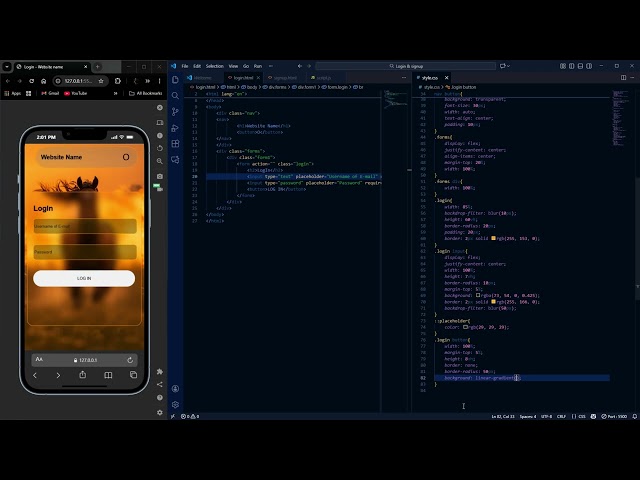Open the Extensions view
The height and width of the screenshot is (480, 640).
(x=175, y=144)
